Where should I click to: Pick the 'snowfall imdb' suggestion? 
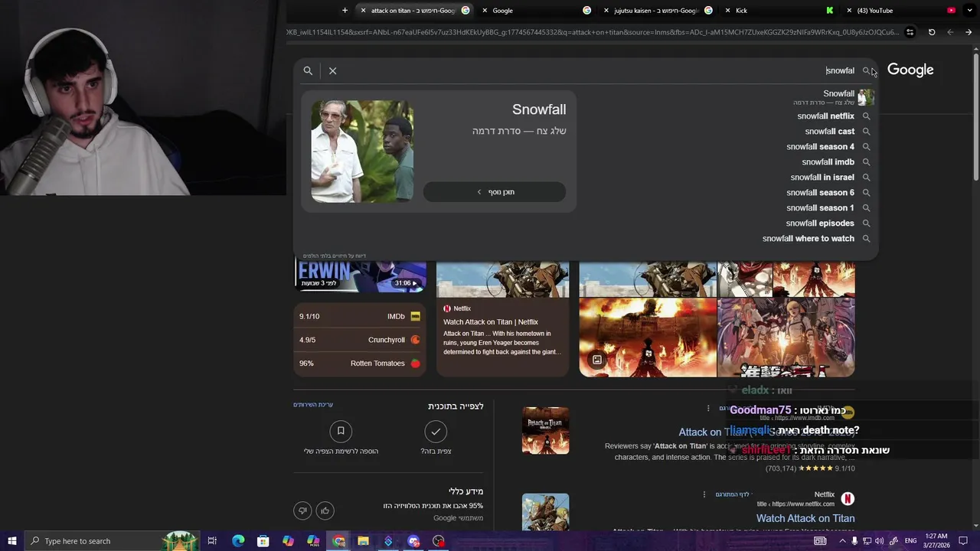pos(828,162)
